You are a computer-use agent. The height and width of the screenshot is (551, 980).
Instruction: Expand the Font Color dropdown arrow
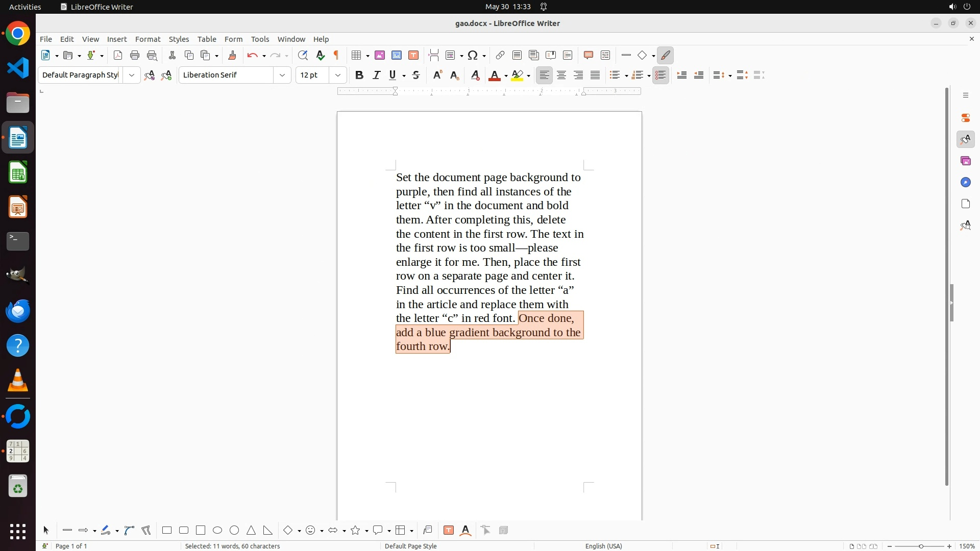click(506, 76)
